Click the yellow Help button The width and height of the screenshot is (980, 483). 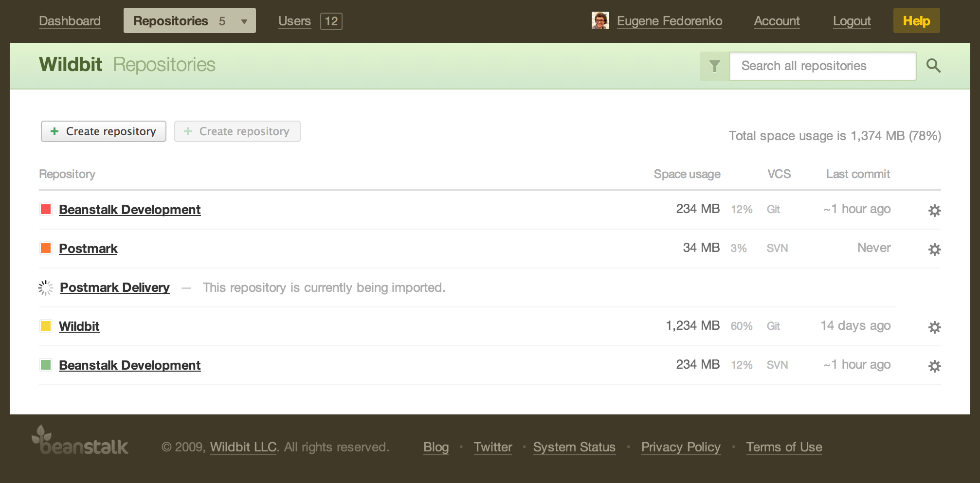[x=916, y=21]
